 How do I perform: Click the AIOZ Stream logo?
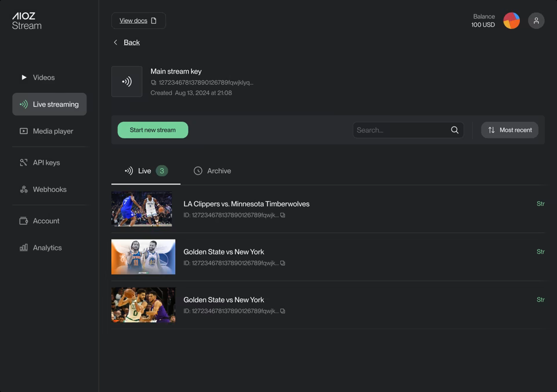coord(27,21)
